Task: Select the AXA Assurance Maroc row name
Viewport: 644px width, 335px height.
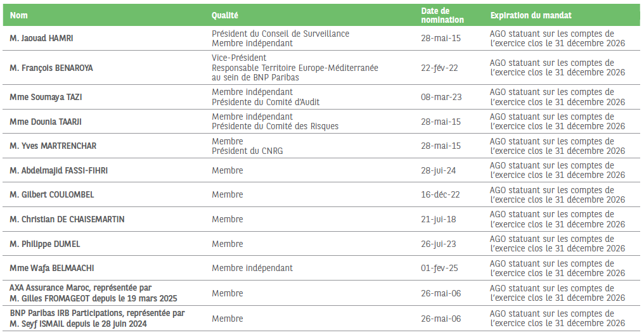Action: click(x=80, y=288)
